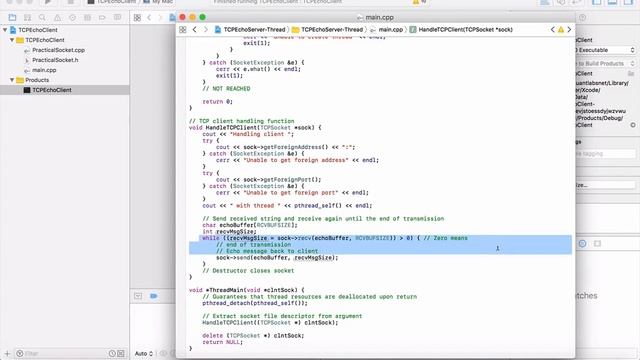Open the Find navigator magnifier icon

tap(42, 18)
